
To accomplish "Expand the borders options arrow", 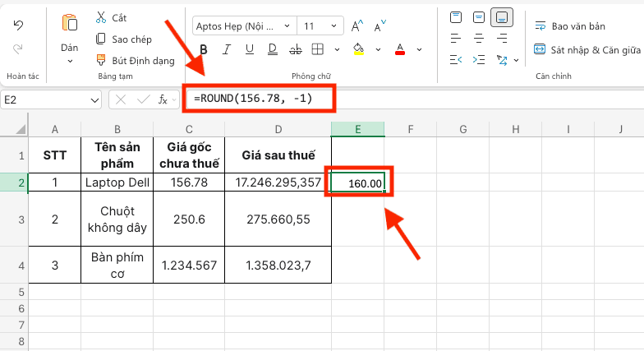I will pos(337,49).
